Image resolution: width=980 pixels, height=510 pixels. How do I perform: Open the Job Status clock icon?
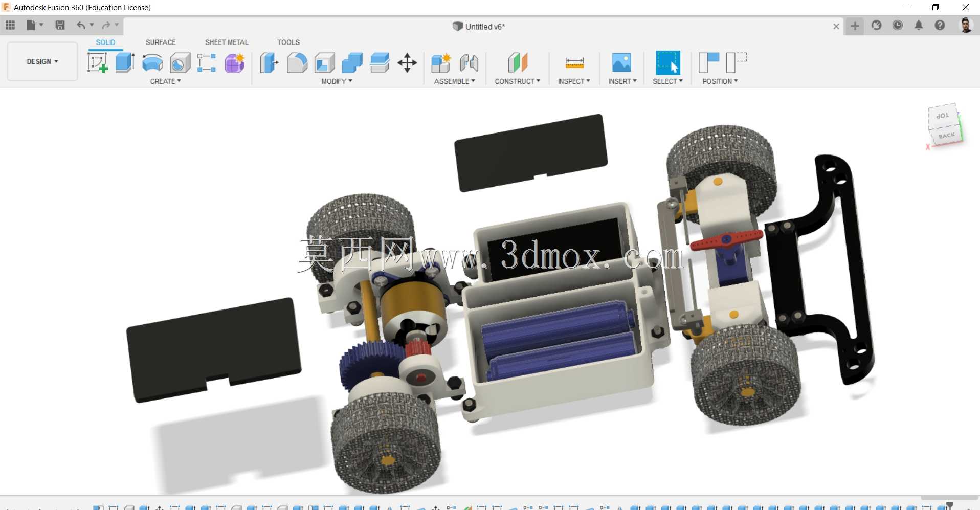click(x=898, y=25)
